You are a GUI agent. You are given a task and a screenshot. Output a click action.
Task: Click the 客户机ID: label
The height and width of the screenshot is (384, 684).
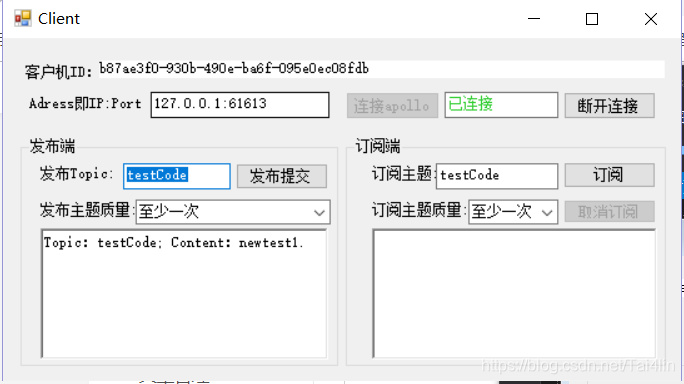point(58,72)
